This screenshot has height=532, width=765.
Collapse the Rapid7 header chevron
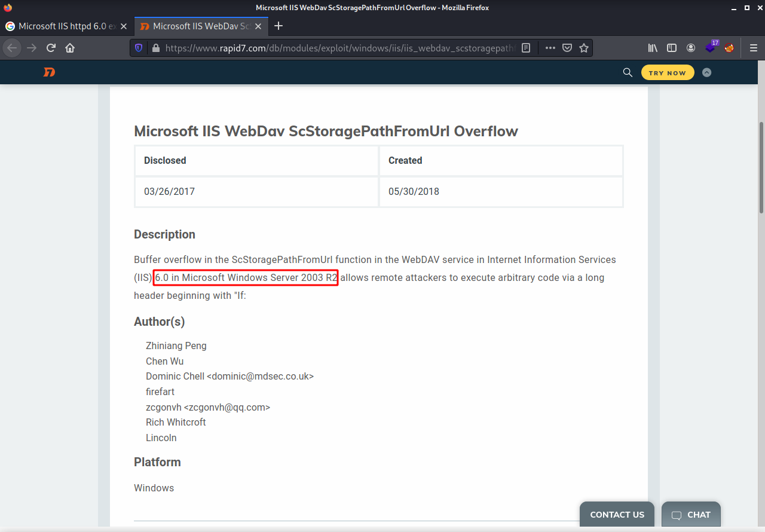click(x=706, y=72)
